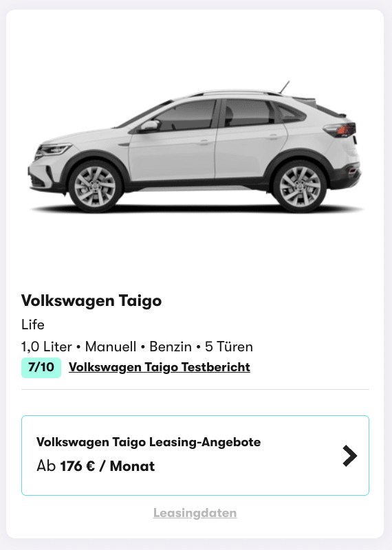Click the Volkswagen Taigo heading

91,301
